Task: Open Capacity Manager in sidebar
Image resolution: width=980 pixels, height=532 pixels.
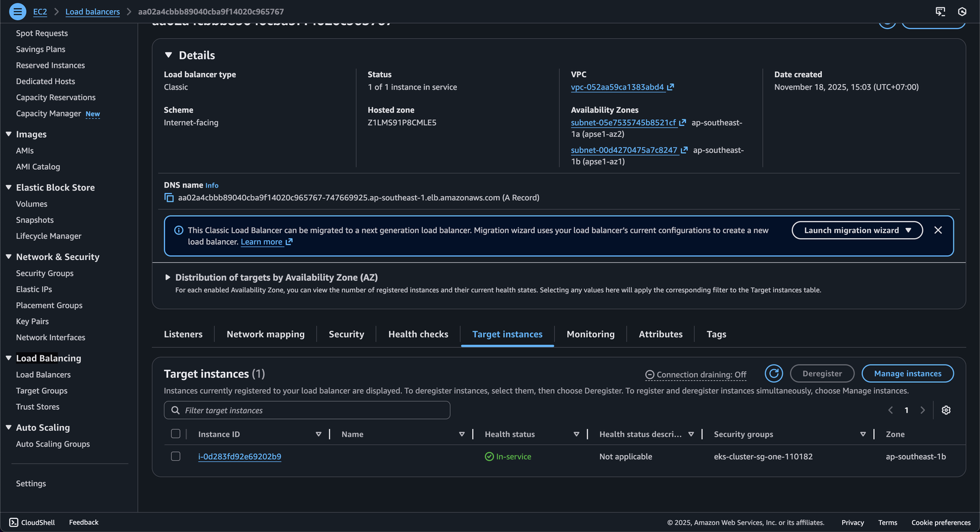Action: pyautogui.click(x=48, y=113)
